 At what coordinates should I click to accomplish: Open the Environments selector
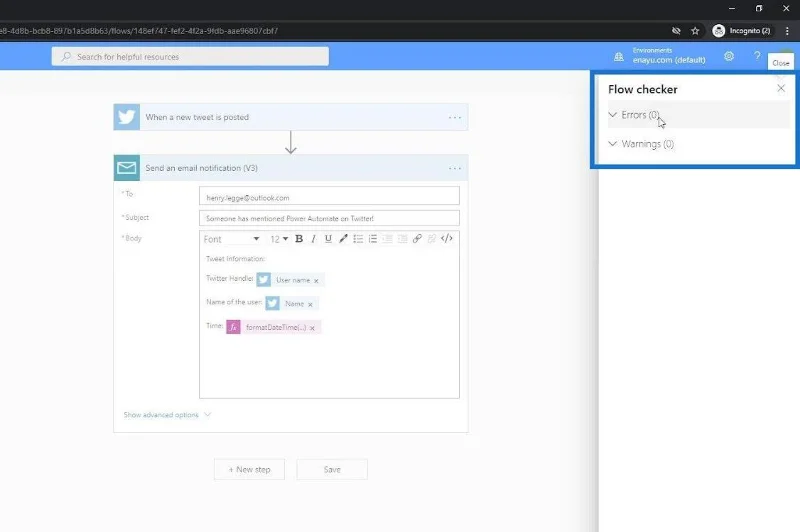[x=669, y=56]
